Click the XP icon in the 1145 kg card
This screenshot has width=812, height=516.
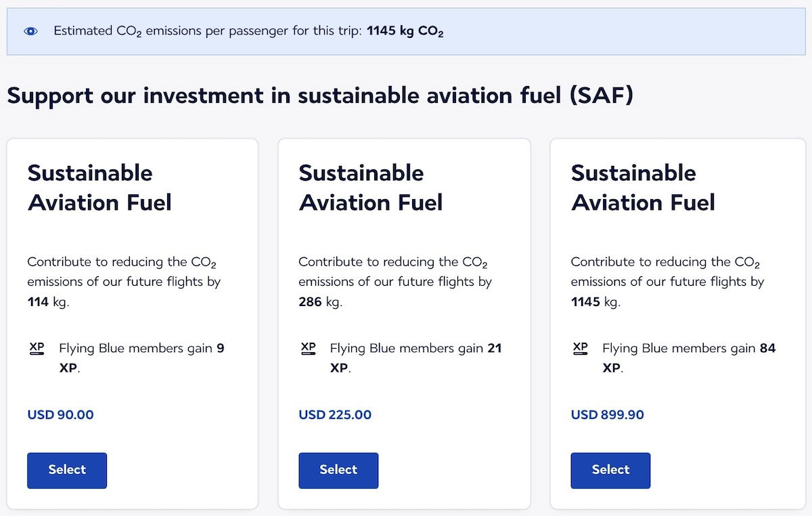(x=580, y=348)
